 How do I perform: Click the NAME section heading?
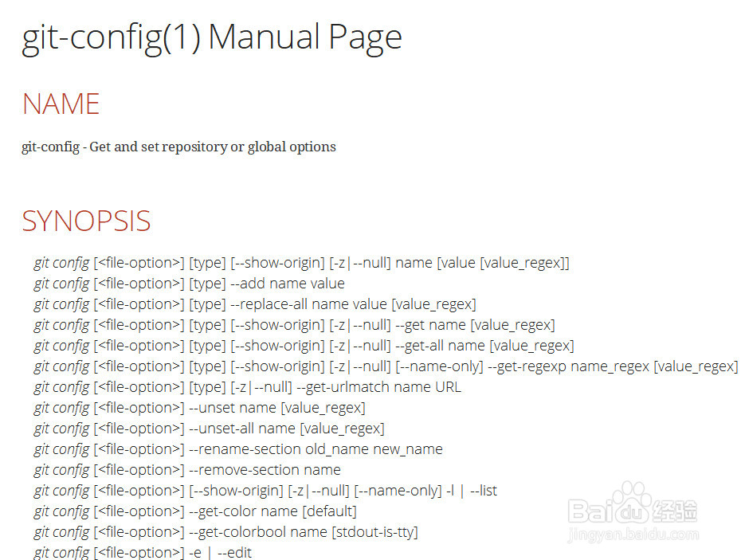[x=61, y=104]
